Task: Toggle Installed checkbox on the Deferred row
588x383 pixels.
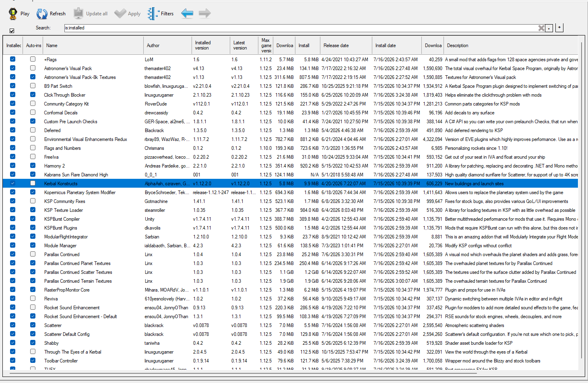Action: tap(12, 130)
